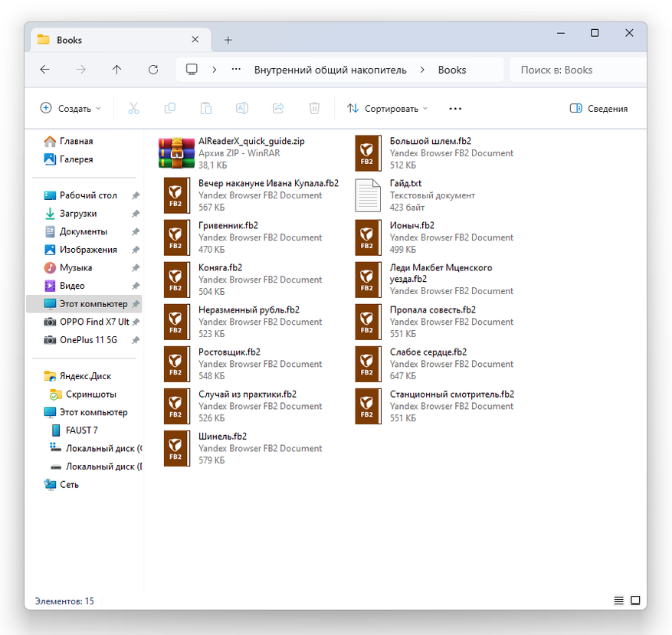Unpin Музыка using its pin icon
The width and height of the screenshot is (672, 635).
coord(136,268)
